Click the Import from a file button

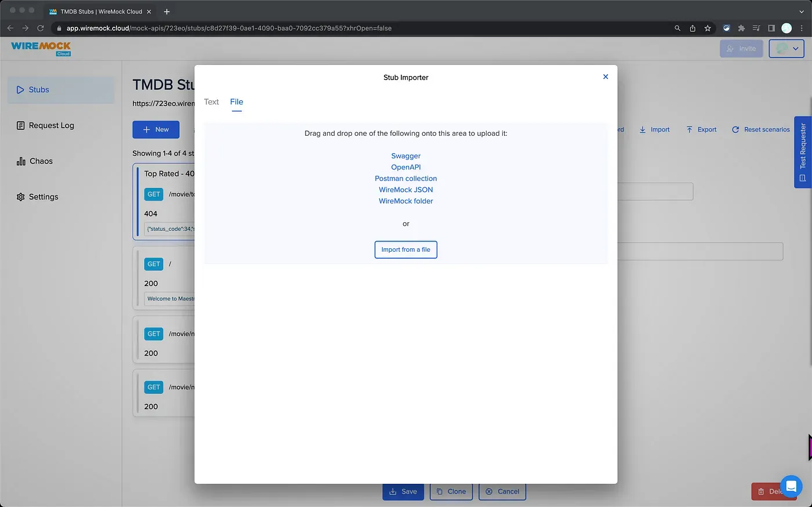click(x=406, y=249)
